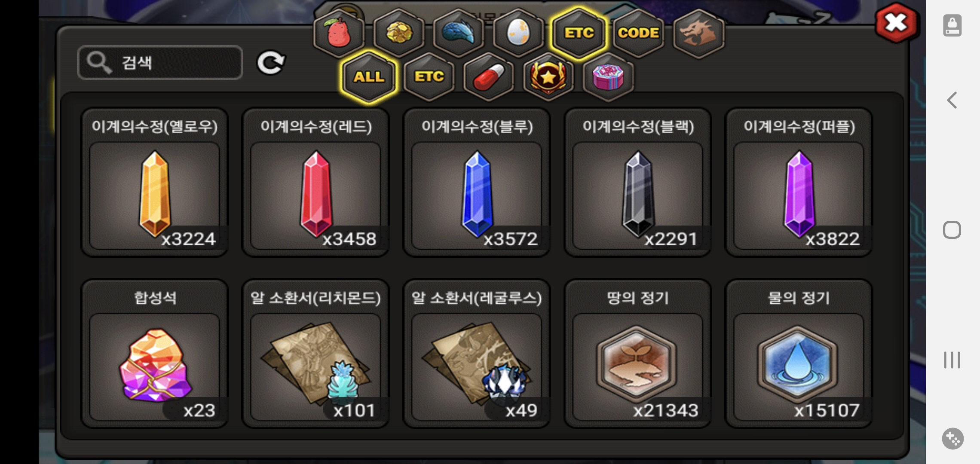Screen dimensions: 980x464
Task: Choose the lower ETC sub-filter
Action: click(x=429, y=77)
